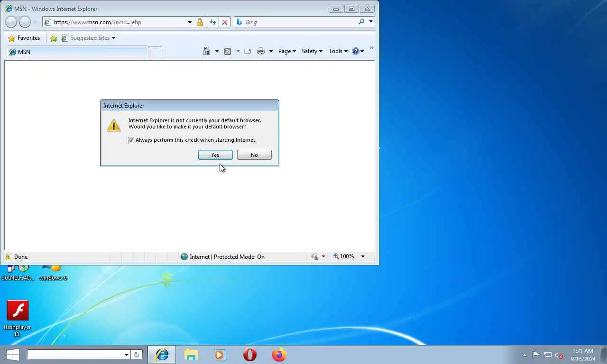Uncheck Always perform this check option

131,140
